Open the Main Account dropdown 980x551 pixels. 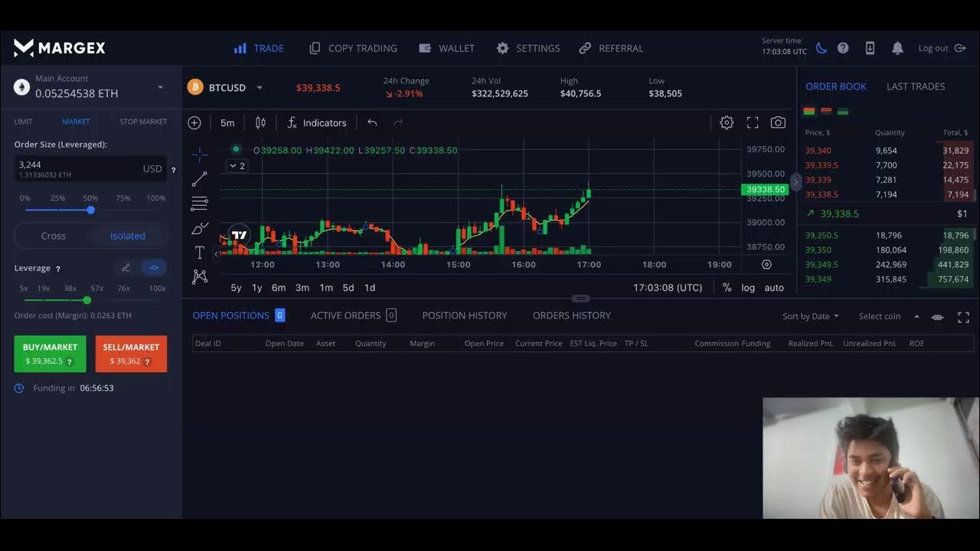pyautogui.click(x=160, y=87)
